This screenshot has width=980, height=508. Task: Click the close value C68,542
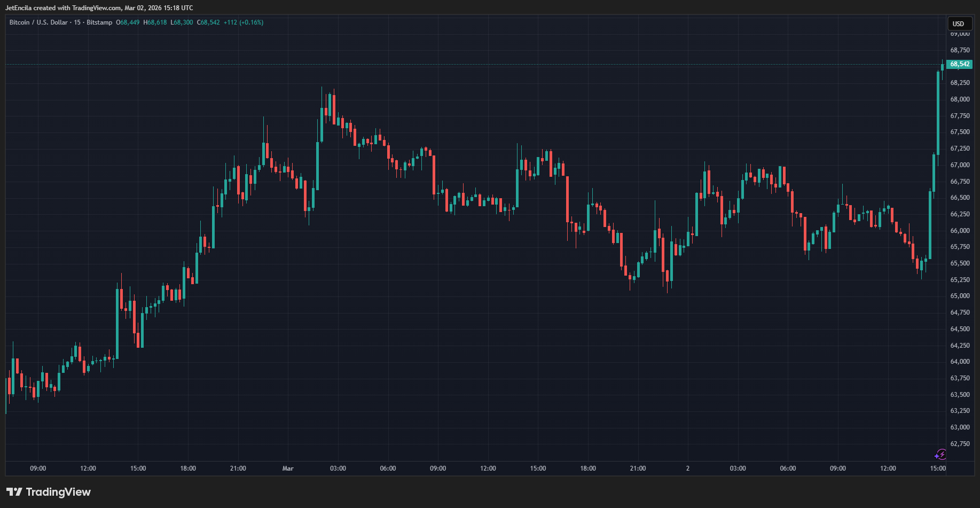[x=208, y=22]
